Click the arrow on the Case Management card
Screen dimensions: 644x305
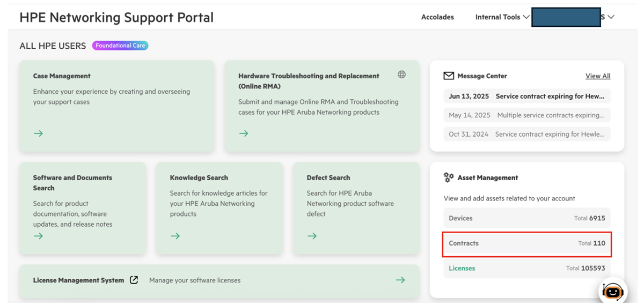point(38,133)
